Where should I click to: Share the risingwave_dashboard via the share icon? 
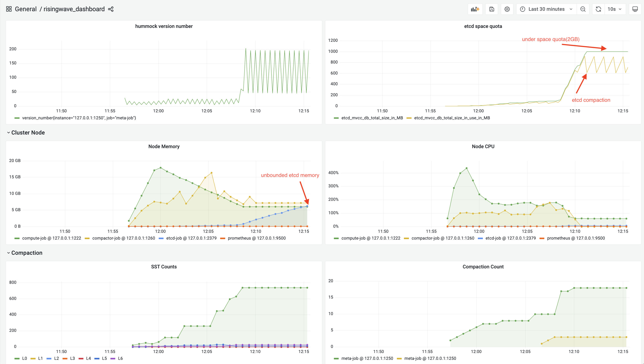coord(111,9)
